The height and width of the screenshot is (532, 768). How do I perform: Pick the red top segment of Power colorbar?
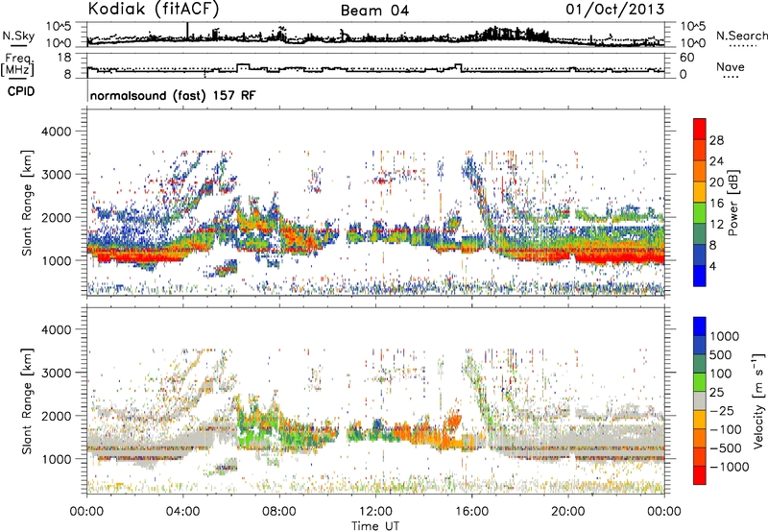700,130
